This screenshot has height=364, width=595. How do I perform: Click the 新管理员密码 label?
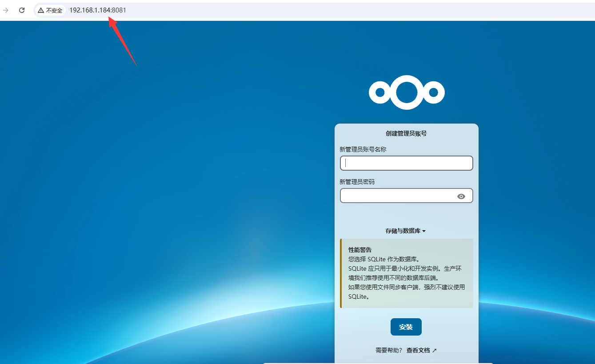click(357, 182)
